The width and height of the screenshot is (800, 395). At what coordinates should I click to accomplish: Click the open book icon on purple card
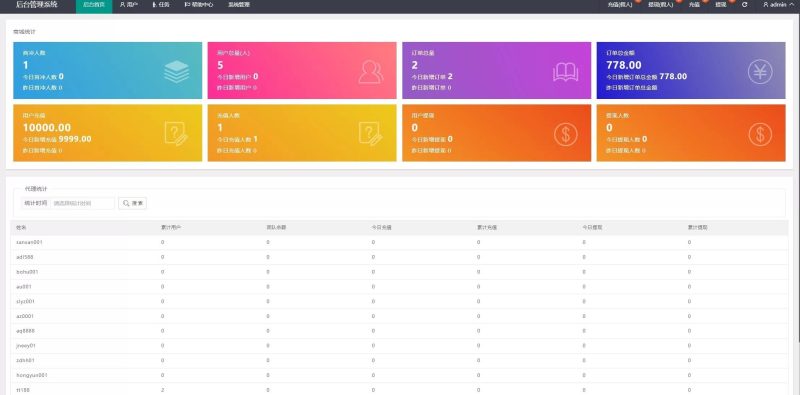tap(565, 72)
